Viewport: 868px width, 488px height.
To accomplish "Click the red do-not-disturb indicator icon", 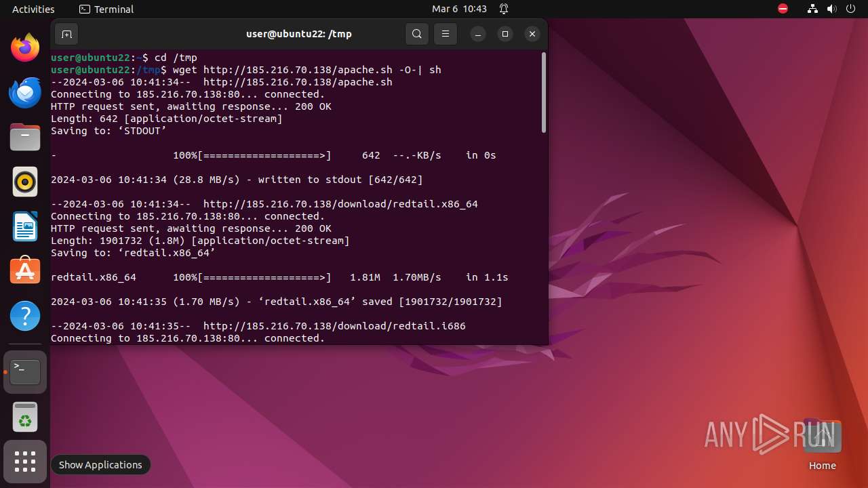I will click(783, 9).
